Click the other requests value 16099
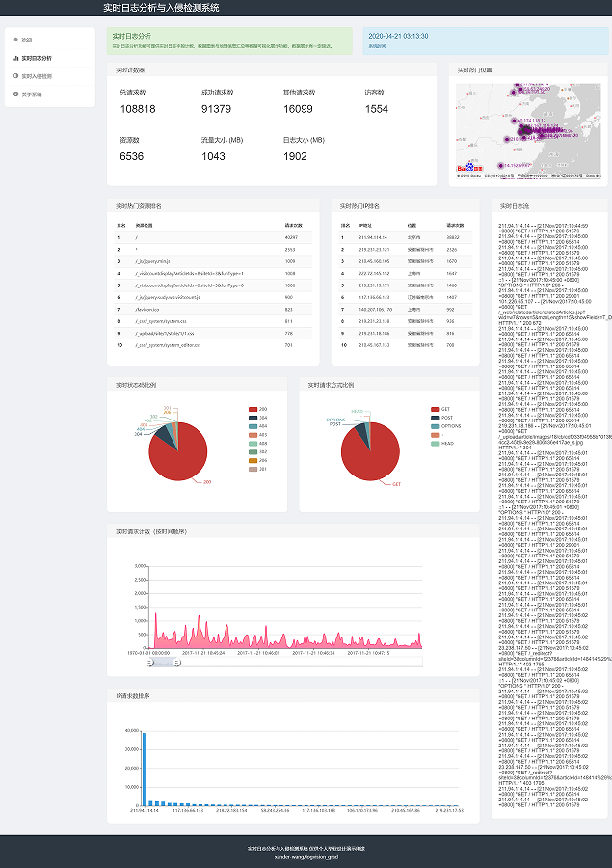612x868 pixels. 298,109
